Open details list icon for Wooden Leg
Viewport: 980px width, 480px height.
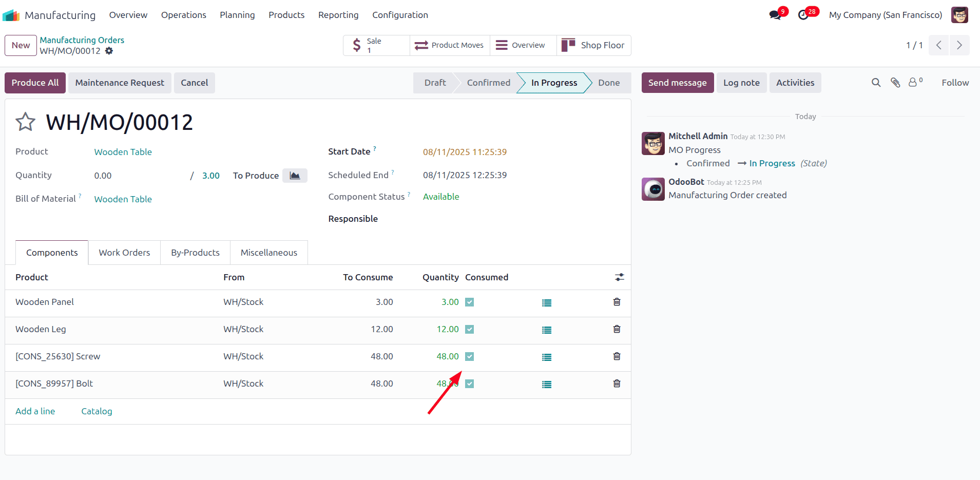coord(547,330)
